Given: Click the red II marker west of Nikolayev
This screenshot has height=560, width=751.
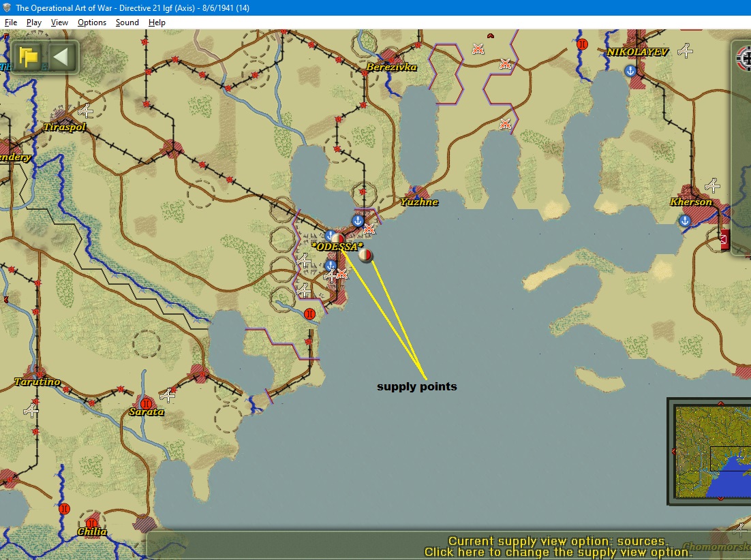Looking at the screenshot, I should click(x=583, y=44).
